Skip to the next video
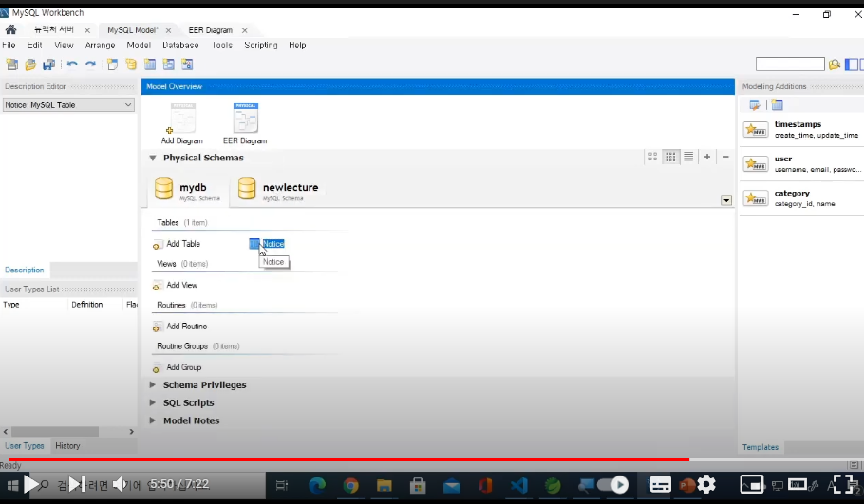 click(77, 485)
